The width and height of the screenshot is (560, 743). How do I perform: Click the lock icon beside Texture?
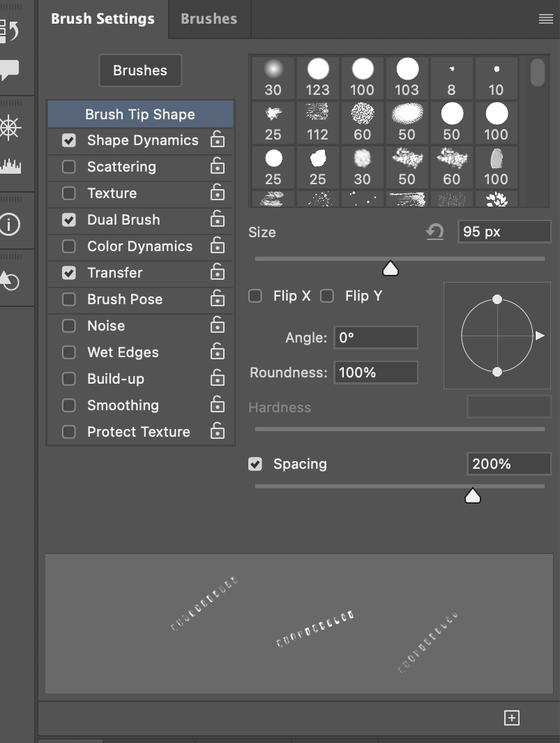coord(218,193)
